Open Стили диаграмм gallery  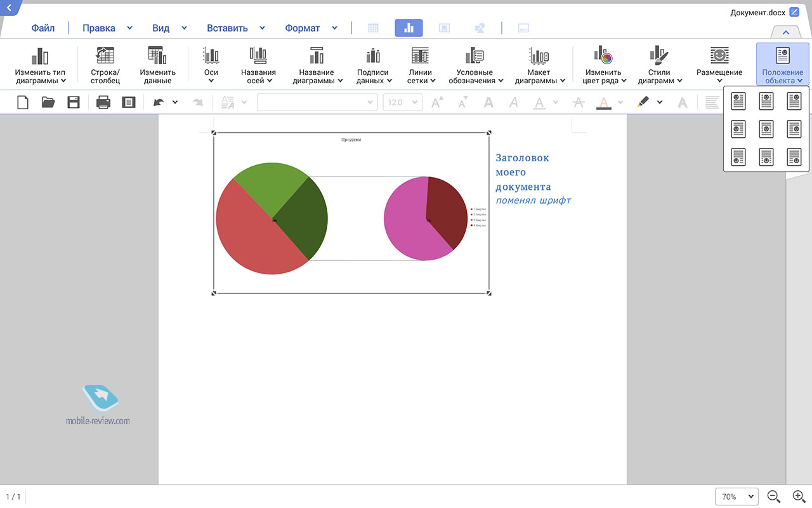click(659, 65)
